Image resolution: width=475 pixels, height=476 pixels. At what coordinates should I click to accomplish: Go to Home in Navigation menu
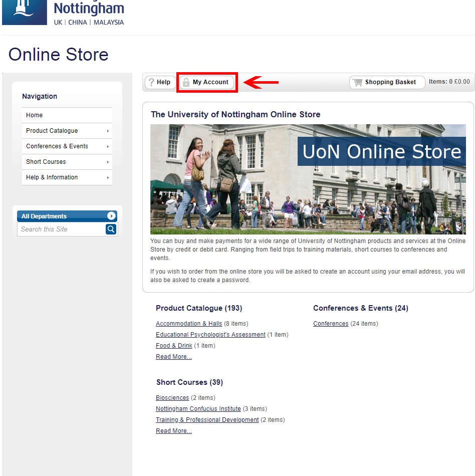tap(35, 115)
